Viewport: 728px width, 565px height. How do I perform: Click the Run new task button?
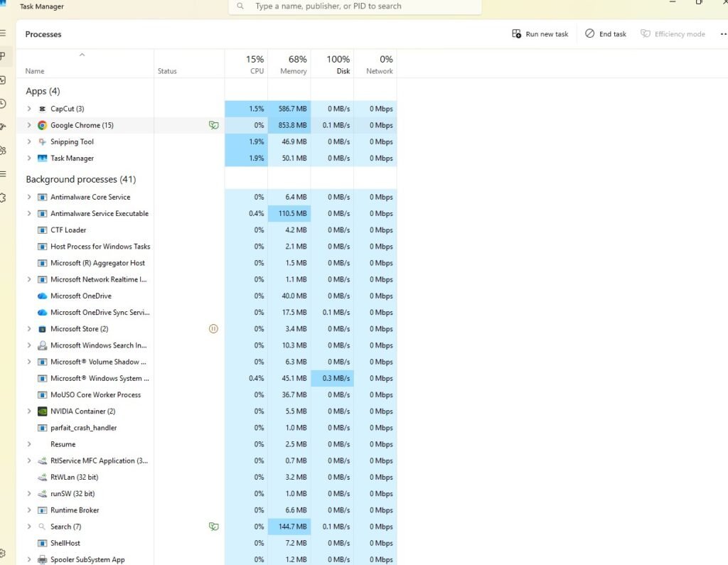click(x=539, y=33)
